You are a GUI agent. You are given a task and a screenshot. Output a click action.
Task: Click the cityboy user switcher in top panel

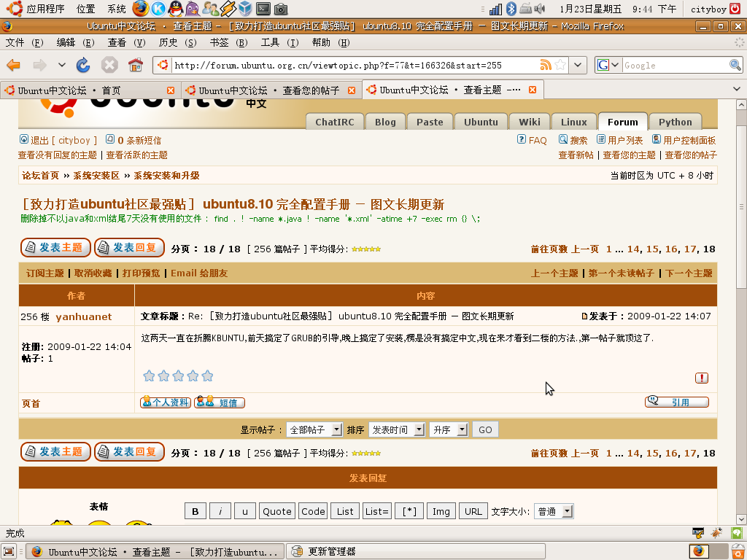pyautogui.click(x=708, y=9)
